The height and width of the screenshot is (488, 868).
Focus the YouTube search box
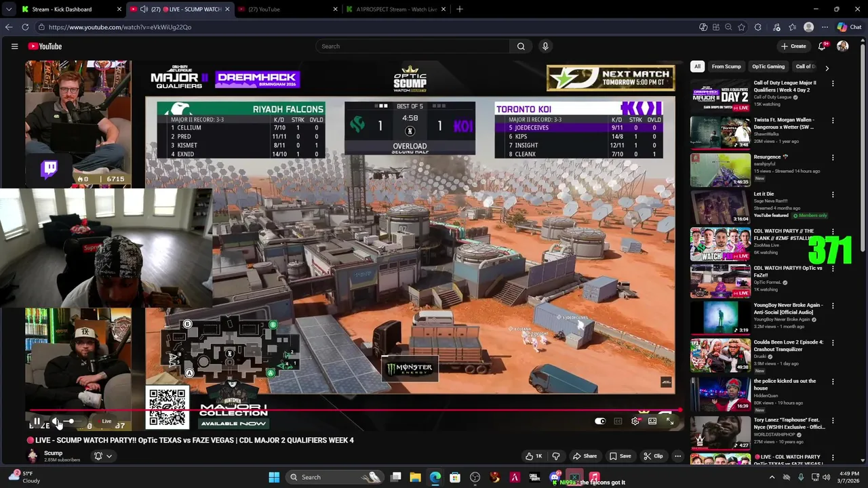[x=412, y=46]
